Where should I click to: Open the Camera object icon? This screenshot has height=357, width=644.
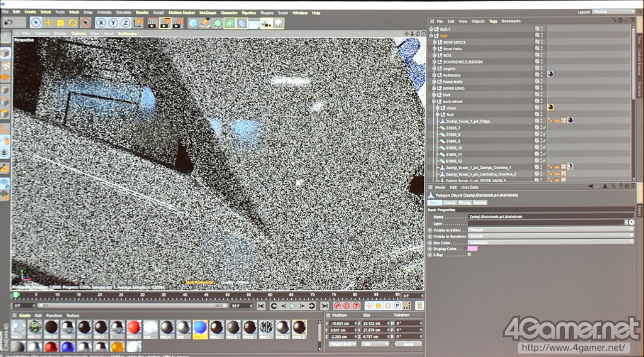click(x=266, y=23)
